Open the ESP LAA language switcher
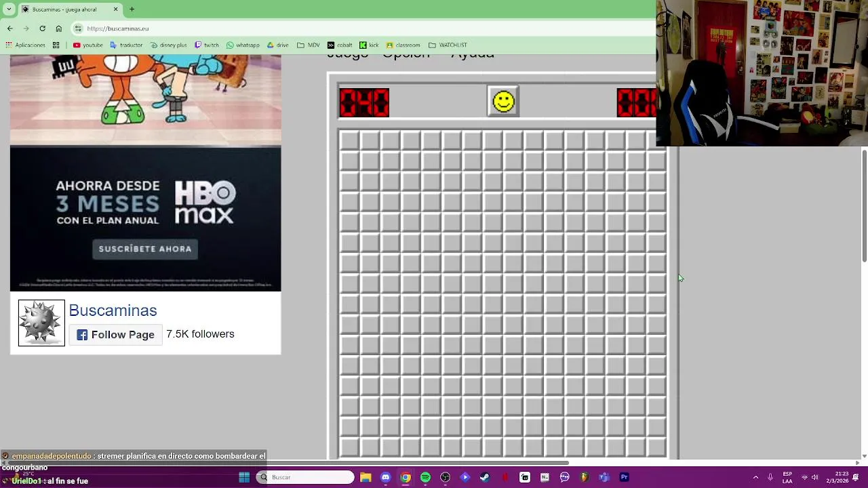 (787, 477)
